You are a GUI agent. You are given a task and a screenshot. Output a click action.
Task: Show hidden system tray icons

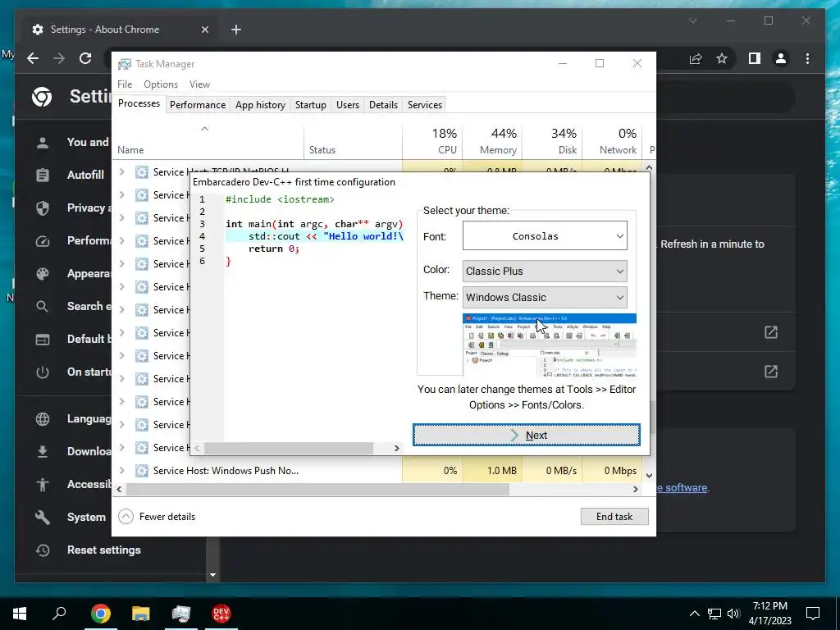coord(694,614)
